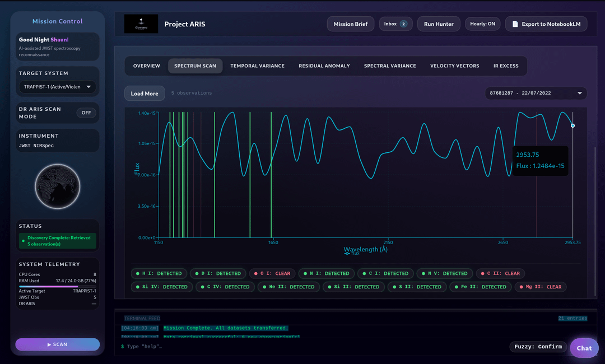This screenshot has width=605, height=364.
Task: Click the Inbox unread count badge
Action: coord(403,24)
